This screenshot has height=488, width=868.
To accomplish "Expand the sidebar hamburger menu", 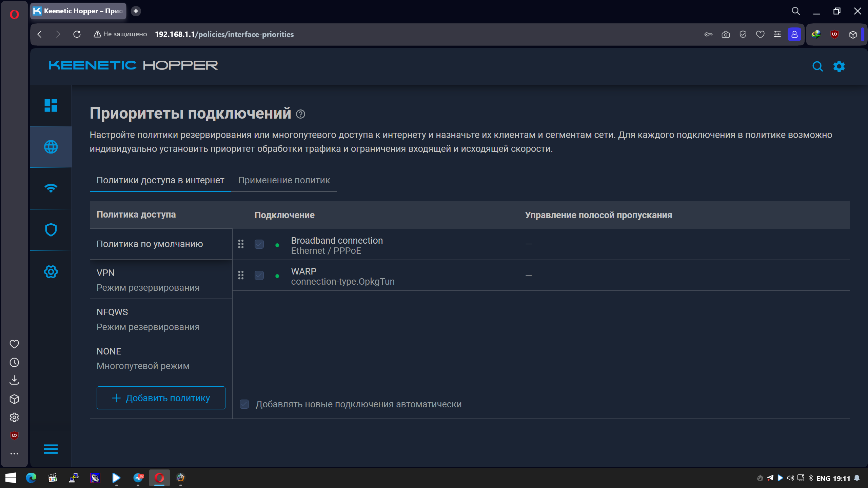I will pos(51,449).
